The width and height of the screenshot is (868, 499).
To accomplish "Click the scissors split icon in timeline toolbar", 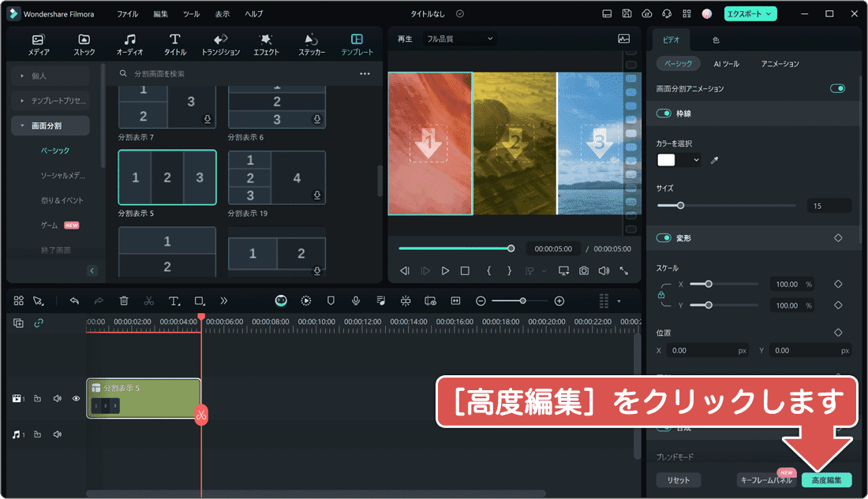I will pos(149,300).
